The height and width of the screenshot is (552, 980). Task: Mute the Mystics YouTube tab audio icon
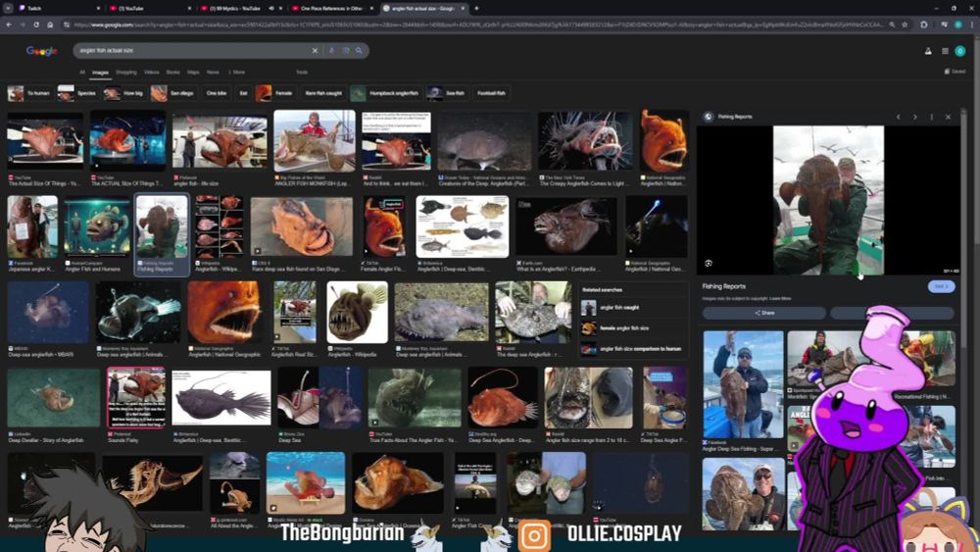(271, 8)
